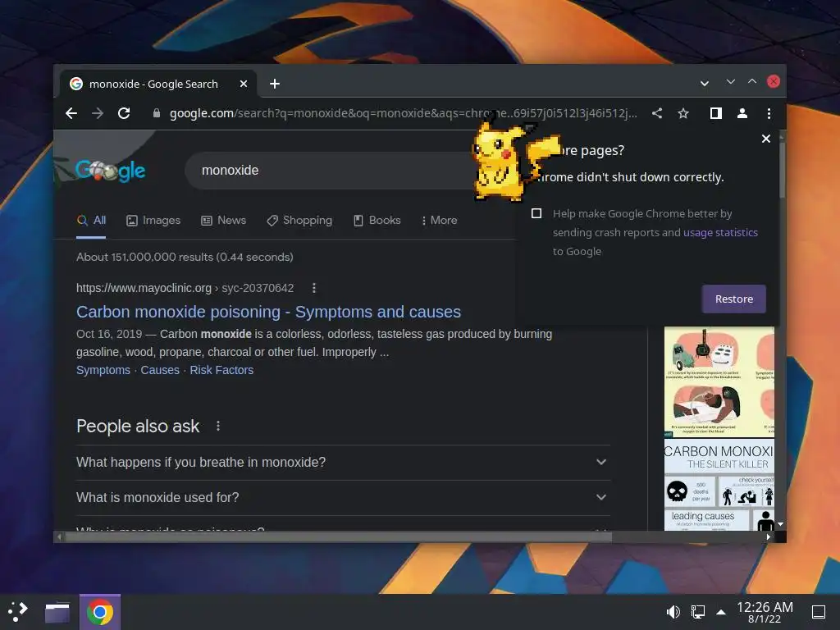Viewport: 840px width, 630px height.
Task: Dismiss the restore pages popup
Action: [766, 139]
